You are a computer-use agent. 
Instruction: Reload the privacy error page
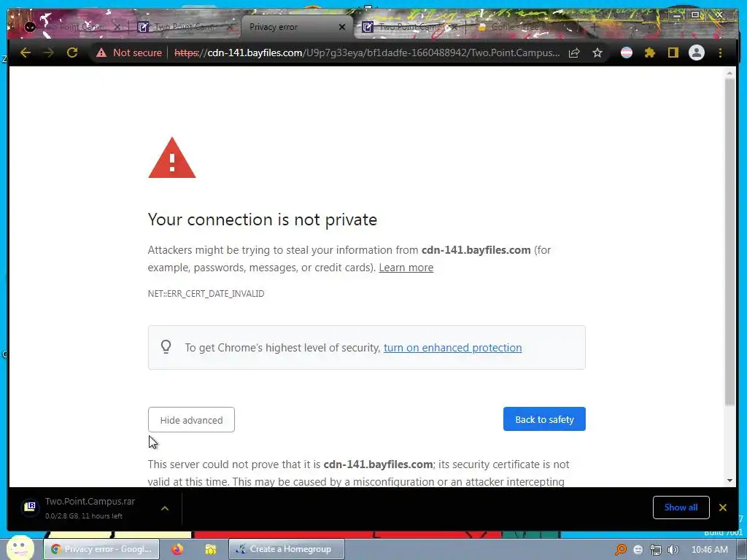pos(72,52)
